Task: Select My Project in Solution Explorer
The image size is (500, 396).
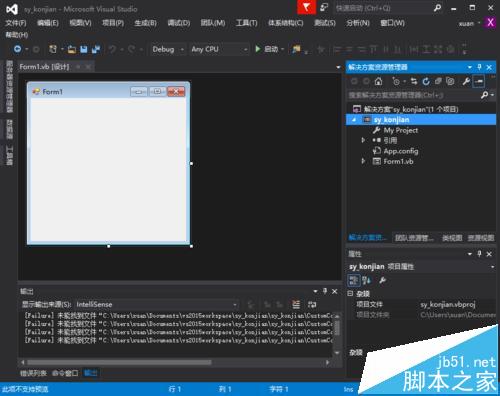Action: [401, 130]
